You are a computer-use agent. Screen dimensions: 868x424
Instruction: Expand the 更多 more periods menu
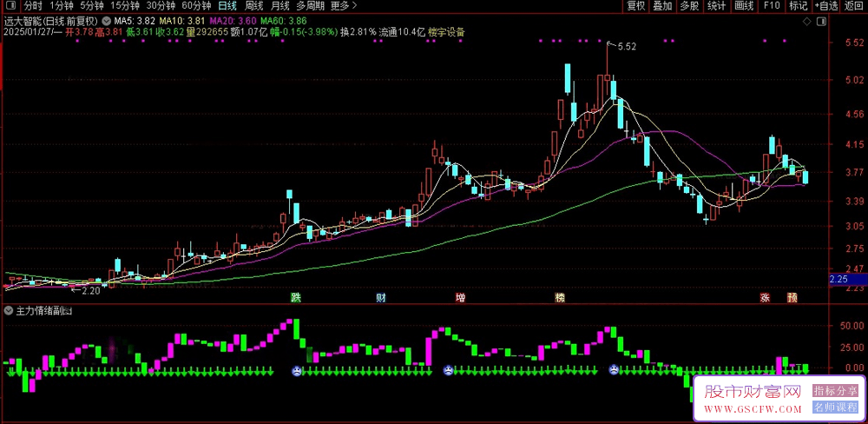pyautogui.click(x=343, y=6)
